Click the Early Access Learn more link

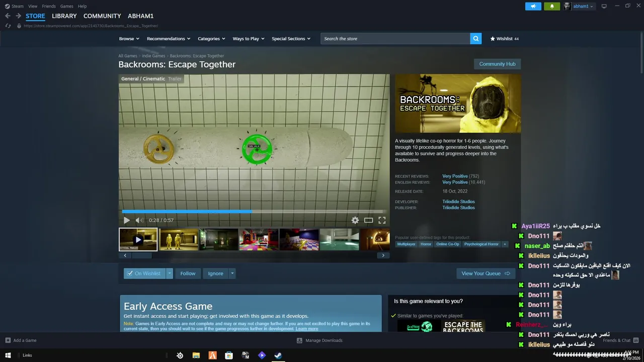click(x=307, y=329)
